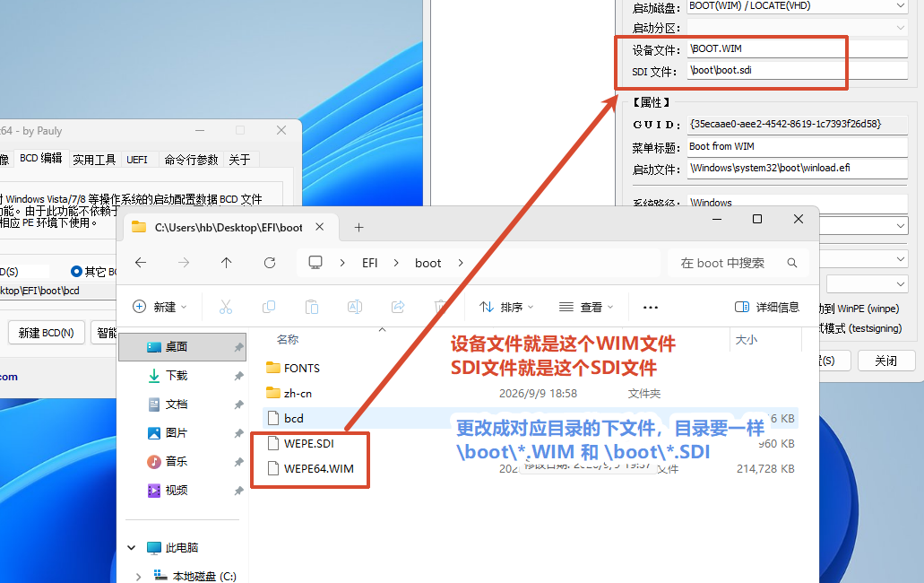Click the chevron after EFI in the address bar
924x583 pixels.
click(396, 263)
